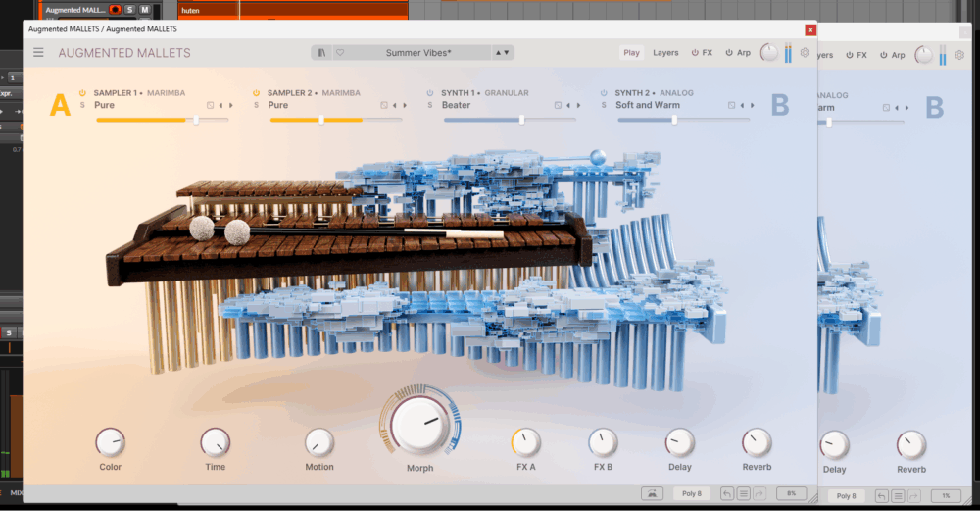The height and width of the screenshot is (511, 980).
Task: Toggle Sampler 1 power button
Action: click(x=82, y=92)
